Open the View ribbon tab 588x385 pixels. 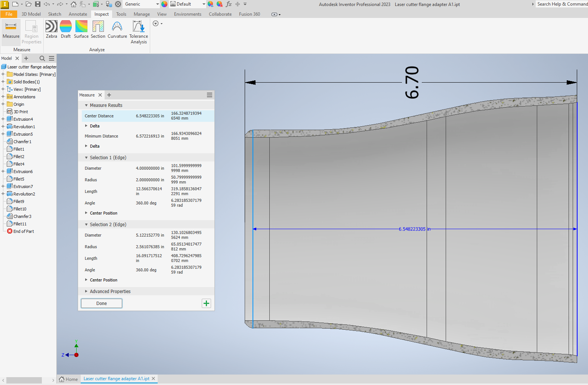pyautogui.click(x=162, y=14)
